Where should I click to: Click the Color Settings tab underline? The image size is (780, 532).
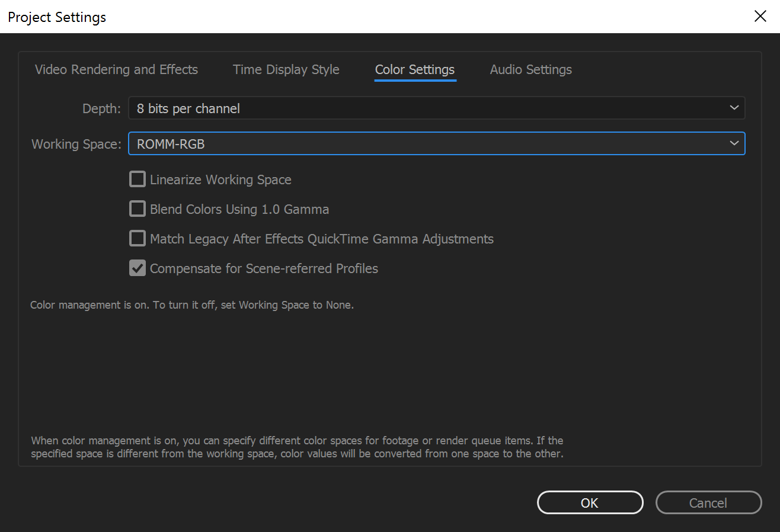click(x=414, y=79)
